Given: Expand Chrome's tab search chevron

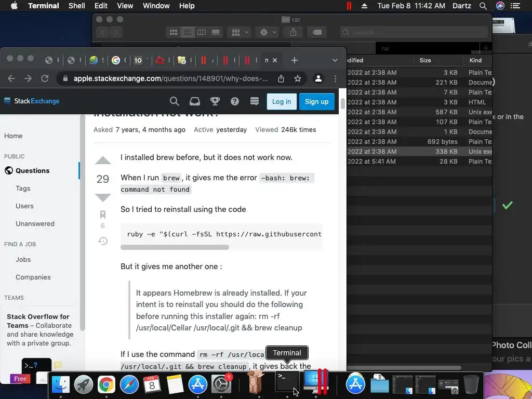Looking at the screenshot, I should [x=335, y=60].
